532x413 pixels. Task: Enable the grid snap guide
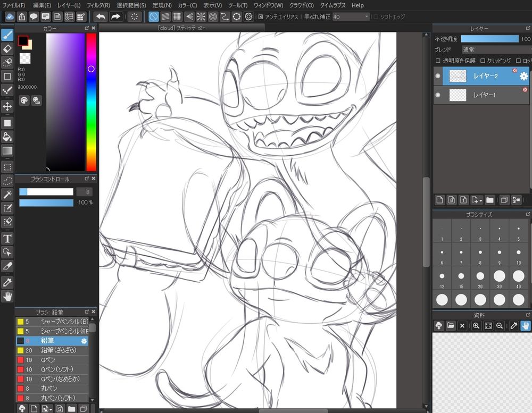tap(177, 16)
